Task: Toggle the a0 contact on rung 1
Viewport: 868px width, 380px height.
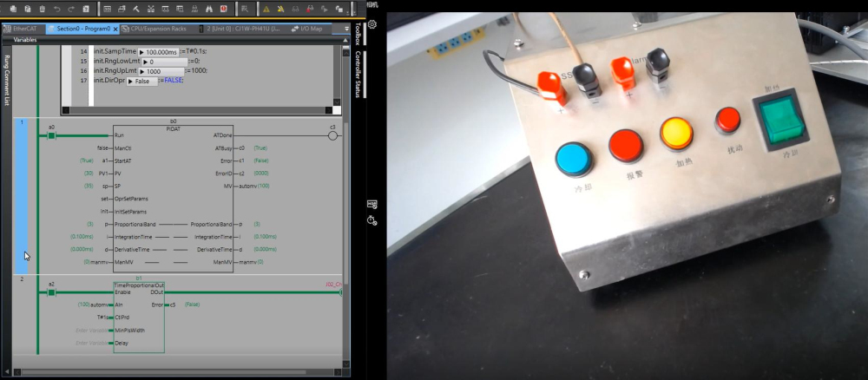Action: click(x=51, y=136)
